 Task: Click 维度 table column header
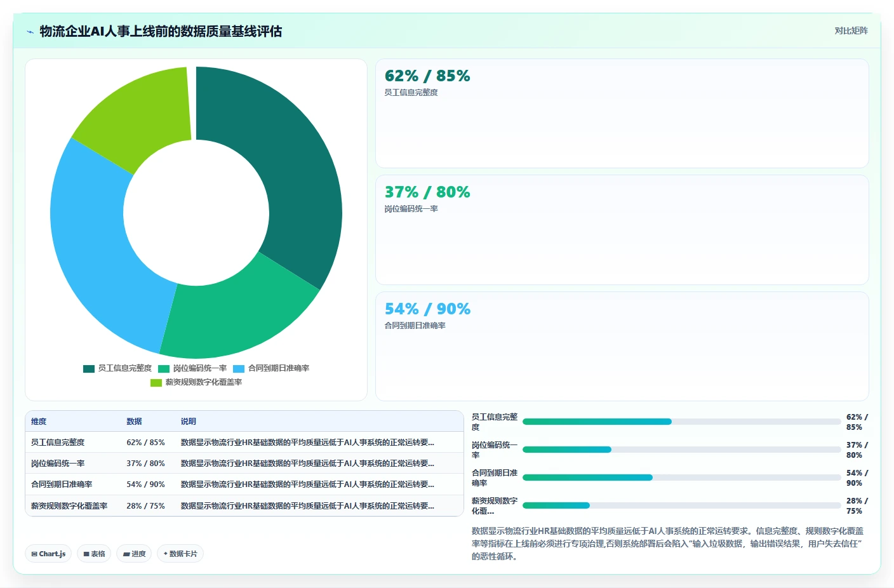[x=39, y=422]
